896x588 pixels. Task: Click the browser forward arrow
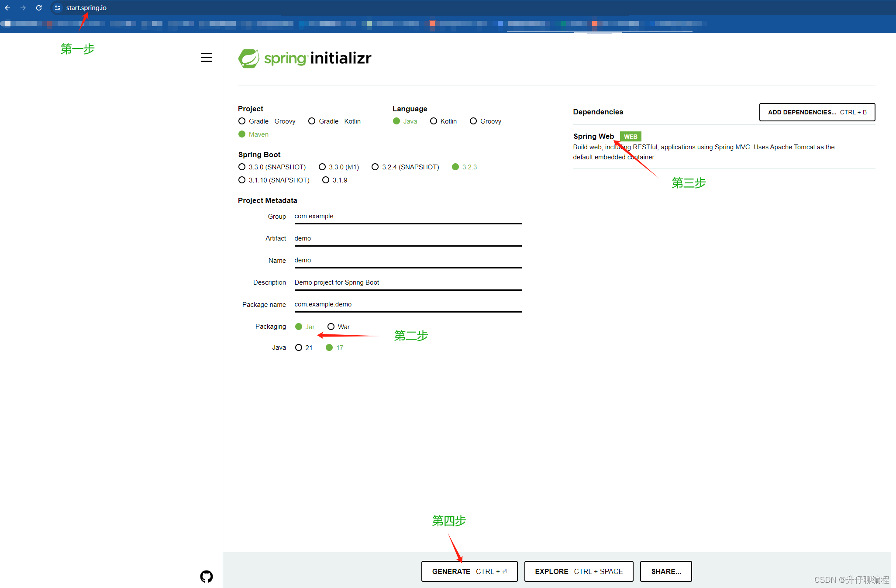23,8
